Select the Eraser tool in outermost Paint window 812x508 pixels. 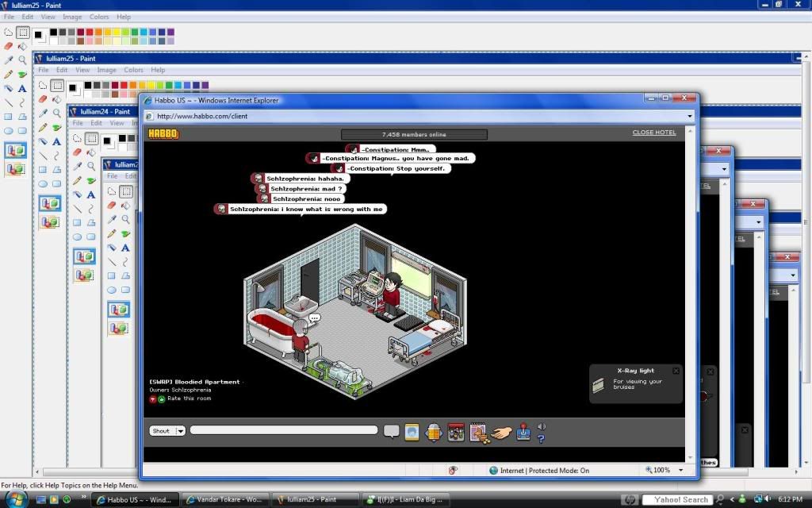9,46
